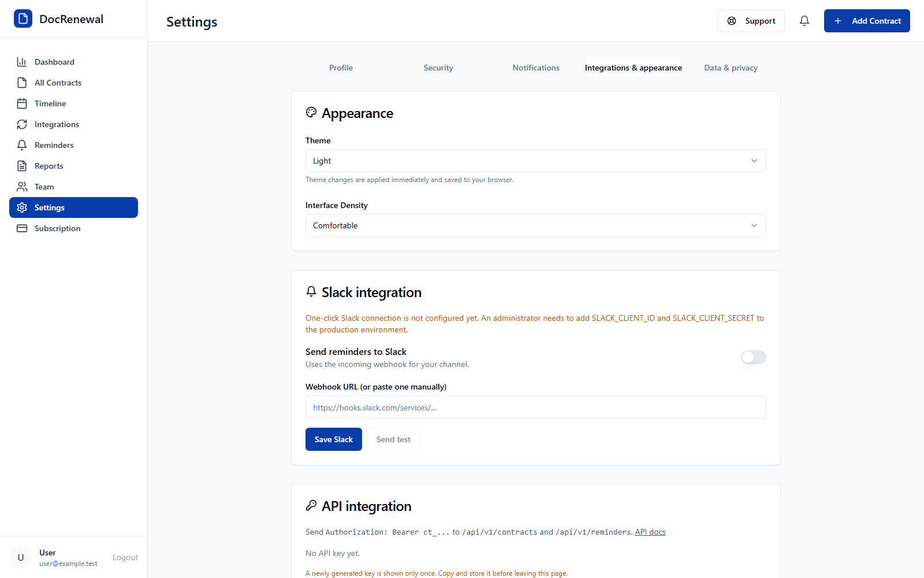The image size is (924, 578).
Task: Focus the Webhook URL input field
Action: (x=536, y=407)
